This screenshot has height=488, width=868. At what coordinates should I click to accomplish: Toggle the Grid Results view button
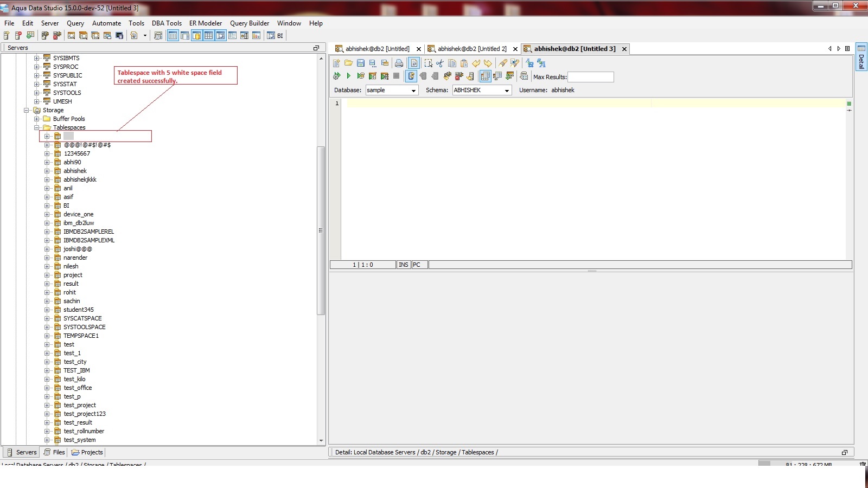[485, 76]
